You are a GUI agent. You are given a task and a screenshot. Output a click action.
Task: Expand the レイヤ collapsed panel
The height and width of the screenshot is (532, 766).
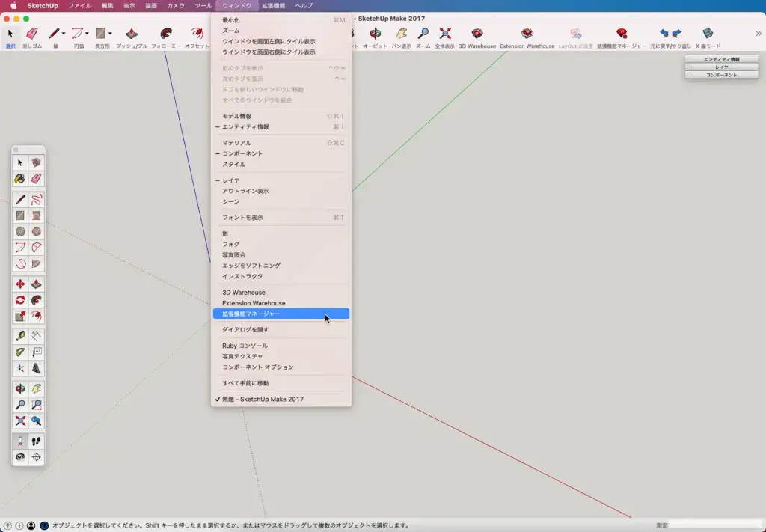click(x=722, y=67)
